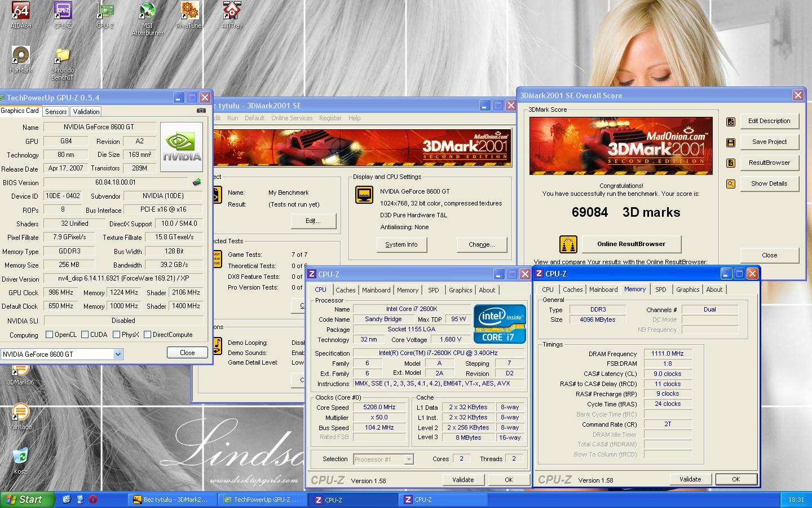Click the Edit Description button

(769, 121)
